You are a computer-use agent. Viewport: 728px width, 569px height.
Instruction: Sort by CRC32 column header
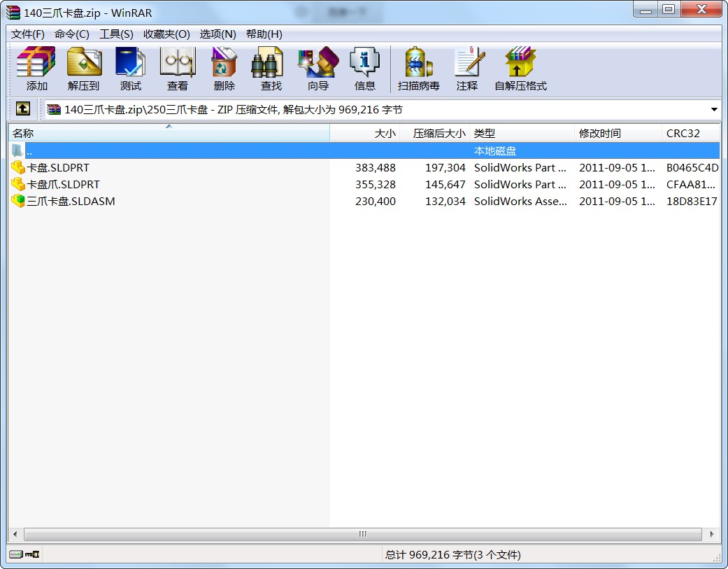click(x=690, y=133)
